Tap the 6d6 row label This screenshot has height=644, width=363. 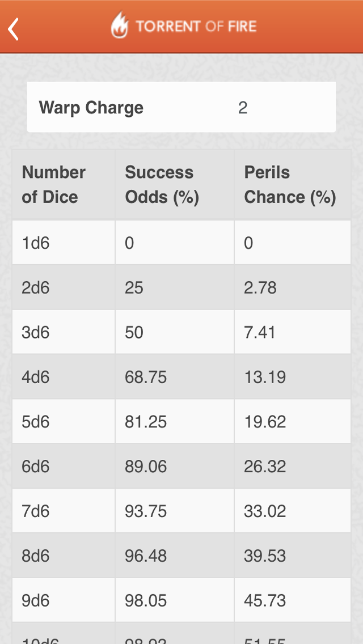pyautogui.click(x=36, y=467)
